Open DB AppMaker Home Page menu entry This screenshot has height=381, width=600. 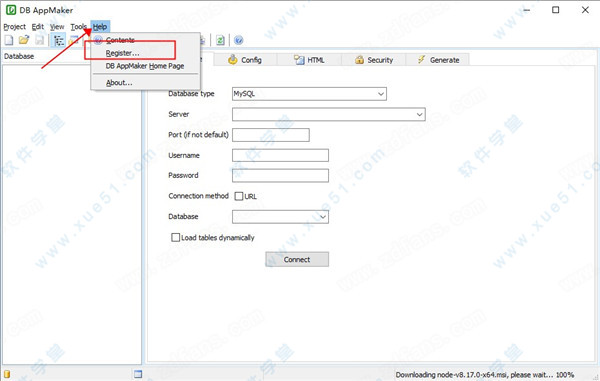click(x=145, y=66)
